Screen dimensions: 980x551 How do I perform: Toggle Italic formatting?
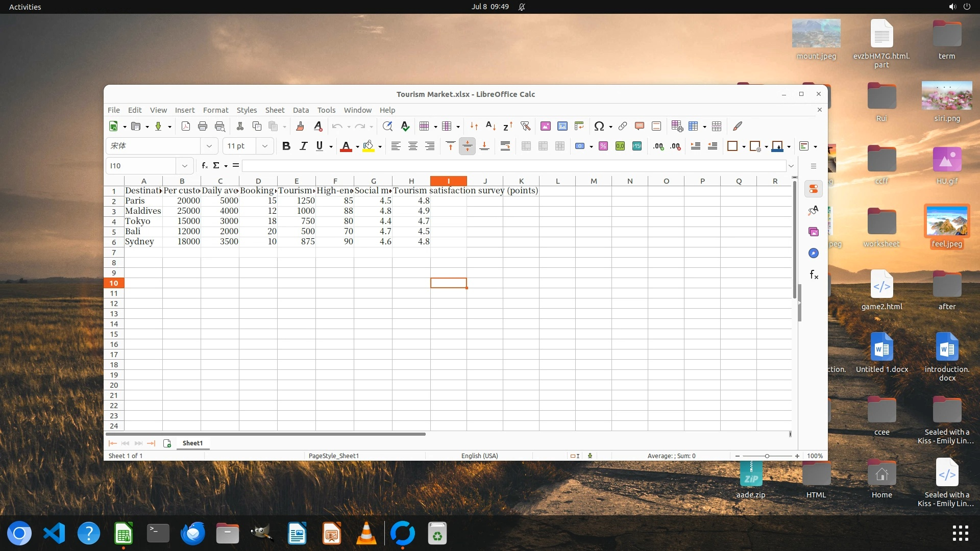(x=303, y=146)
